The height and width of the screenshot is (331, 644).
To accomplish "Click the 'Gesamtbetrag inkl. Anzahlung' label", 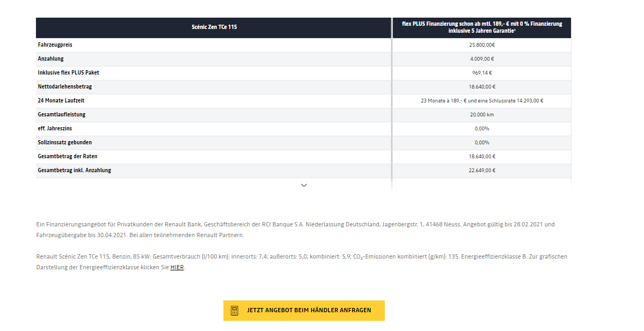I will (x=75, y=170).
